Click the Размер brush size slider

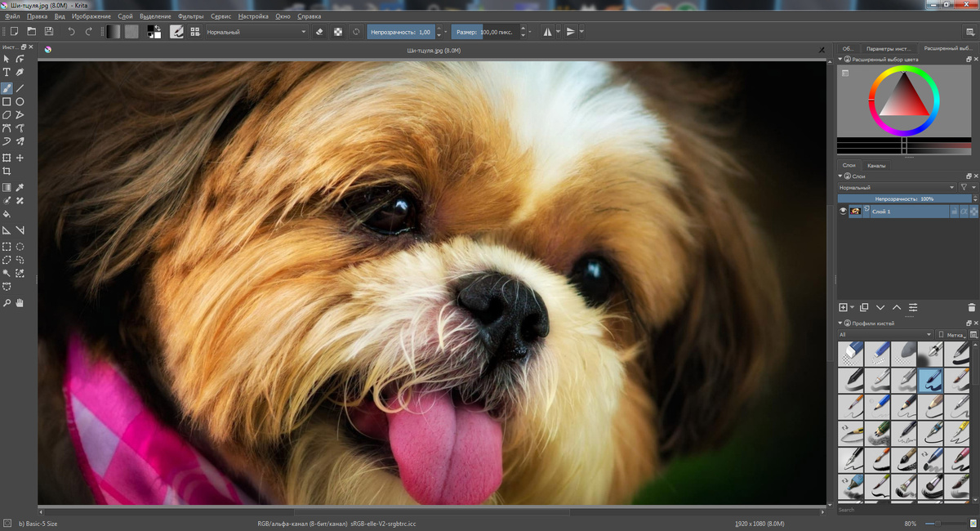(488, 32)
